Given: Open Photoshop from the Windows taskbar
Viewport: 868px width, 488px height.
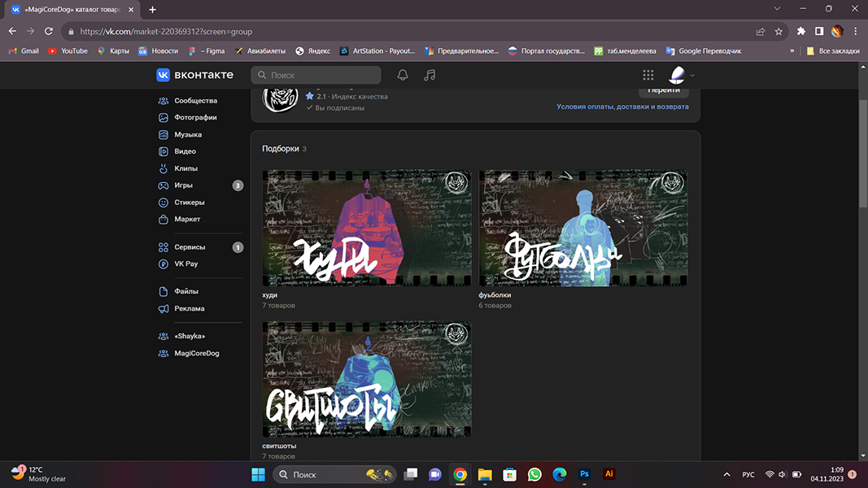Looking at the screenshot, I should 584,474.
